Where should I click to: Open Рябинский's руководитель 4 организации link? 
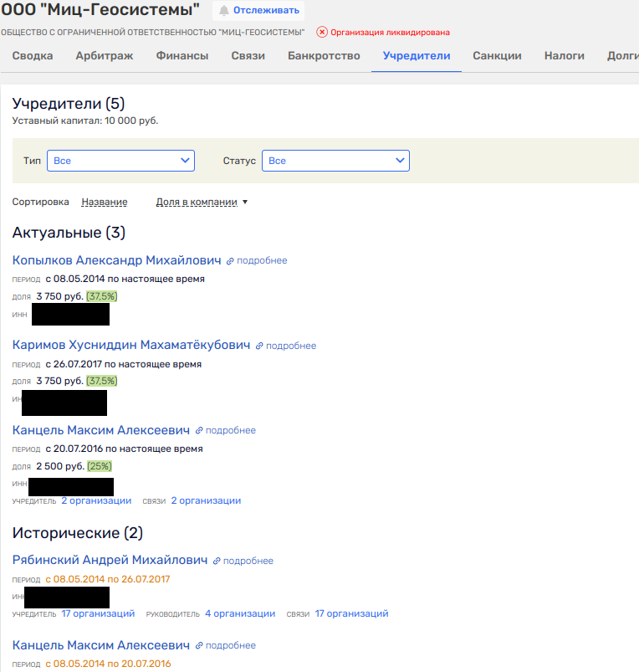pyautogui.click(x=240, y=613)
